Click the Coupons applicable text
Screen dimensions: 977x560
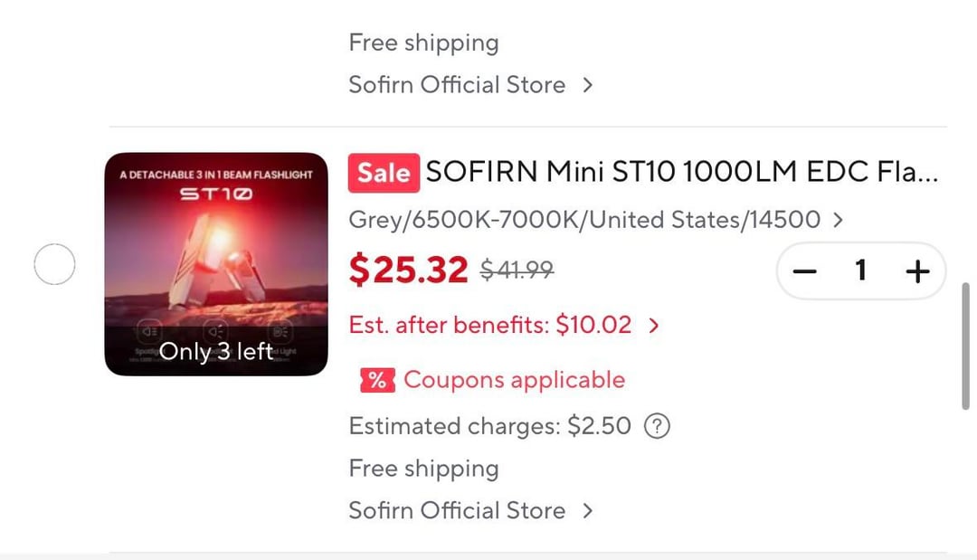click(x=514, y=380)
